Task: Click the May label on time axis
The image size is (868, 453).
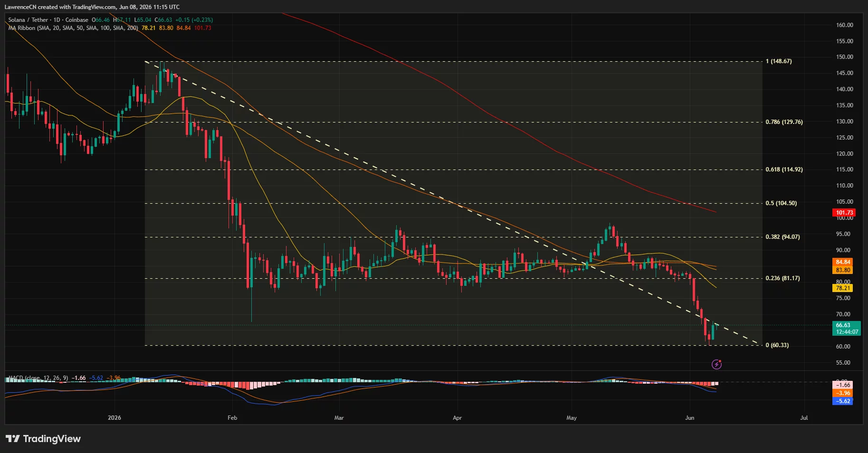Action: pos(572,418)
